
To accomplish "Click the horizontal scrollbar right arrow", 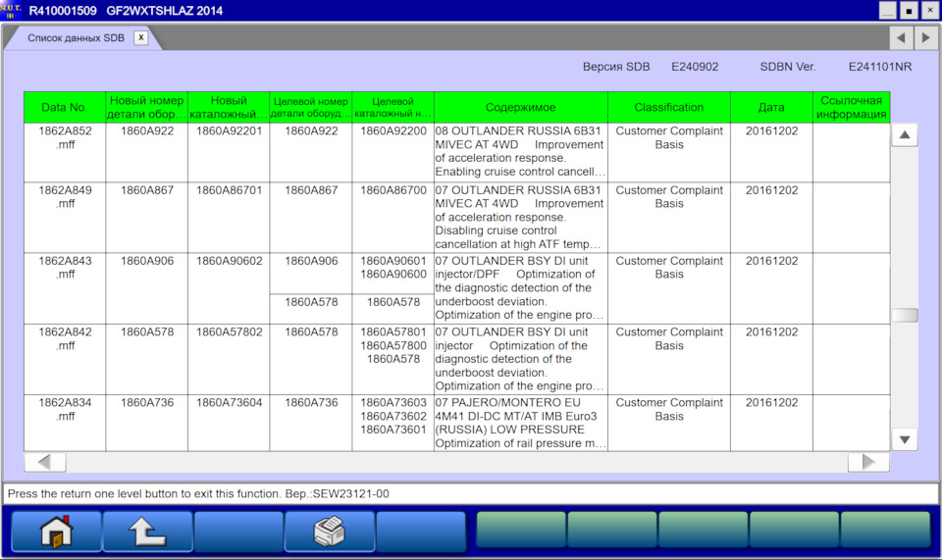I will coord(868,462).
